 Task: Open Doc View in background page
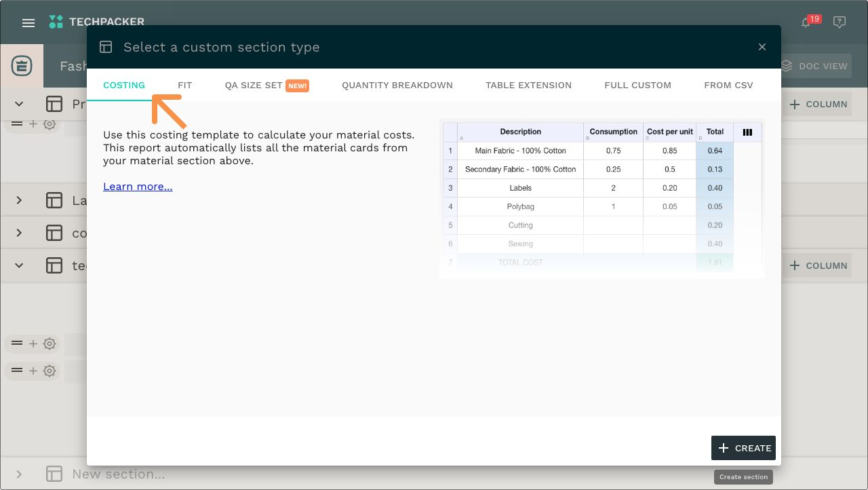814,66
